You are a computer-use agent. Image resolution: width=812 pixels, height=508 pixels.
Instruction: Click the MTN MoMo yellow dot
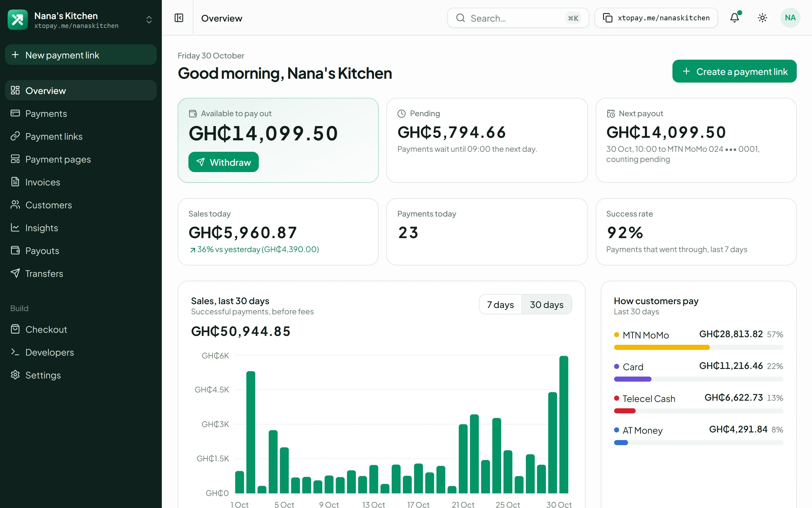click(616, 335)
